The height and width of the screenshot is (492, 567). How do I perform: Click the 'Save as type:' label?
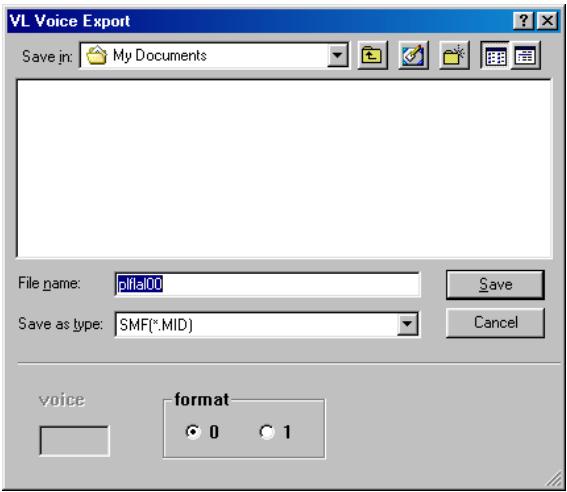tap(60, 324)
